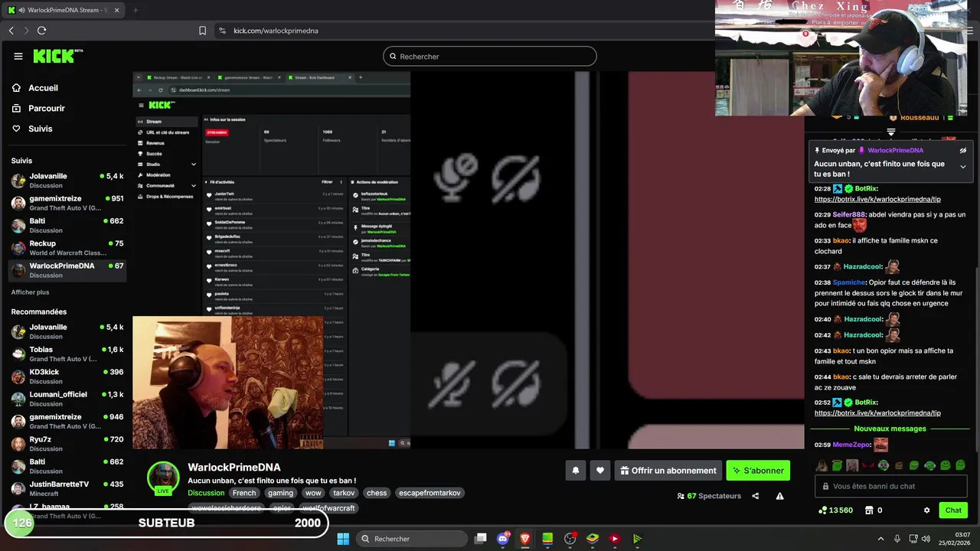Toggle notifications with the bell button
This screenshot has height=551, width=980.
coord(576,471)
